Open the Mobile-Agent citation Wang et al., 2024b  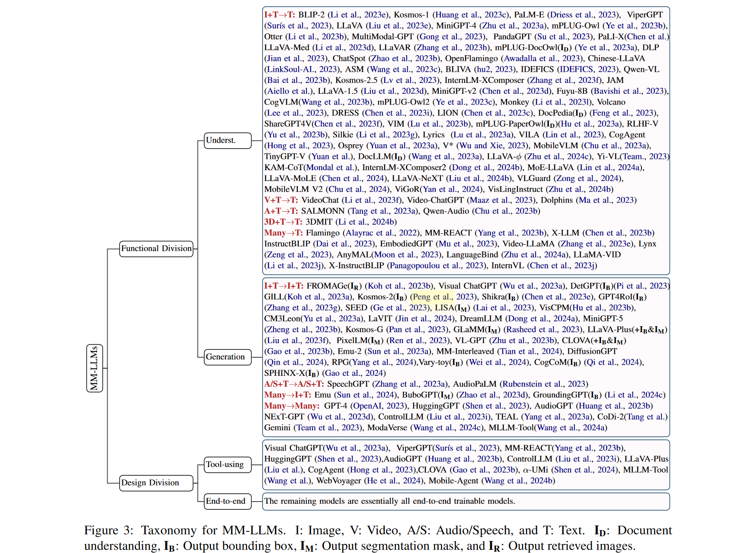(518, 481)
